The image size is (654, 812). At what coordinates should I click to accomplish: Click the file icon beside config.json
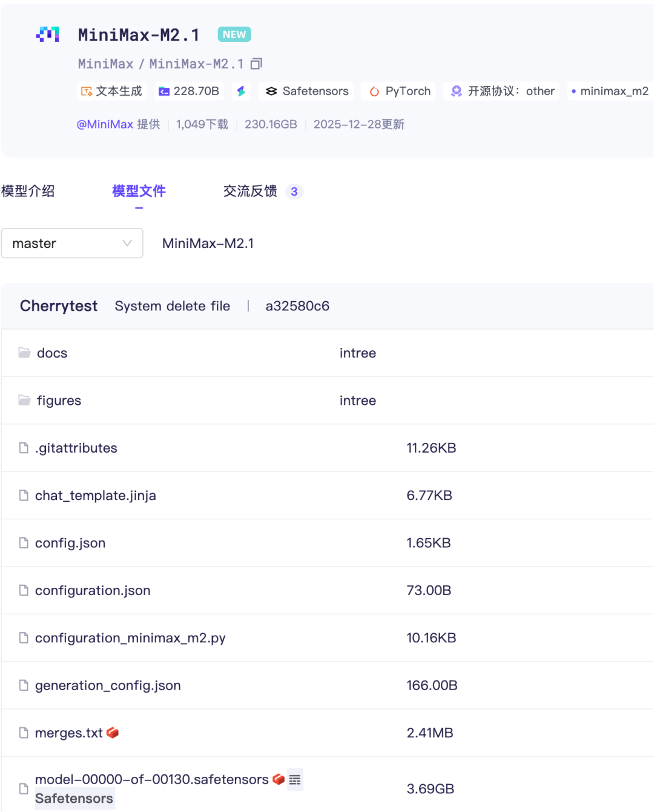coord(24,543)
